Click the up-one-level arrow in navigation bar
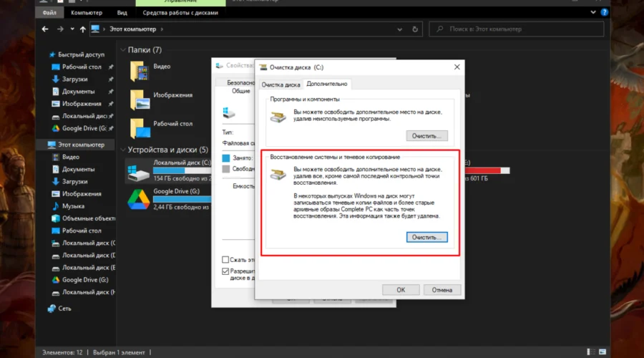The image size is (644, 358). click(83, 29)
